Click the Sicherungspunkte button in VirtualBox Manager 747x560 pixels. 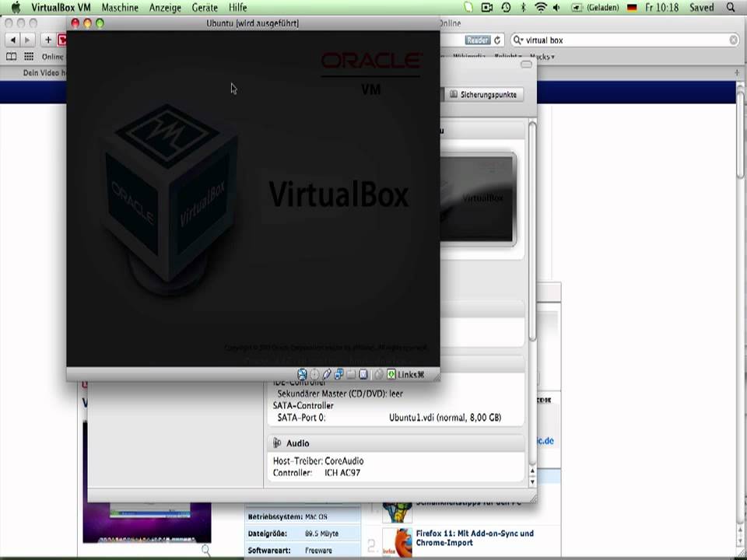(x=483, y=95)
